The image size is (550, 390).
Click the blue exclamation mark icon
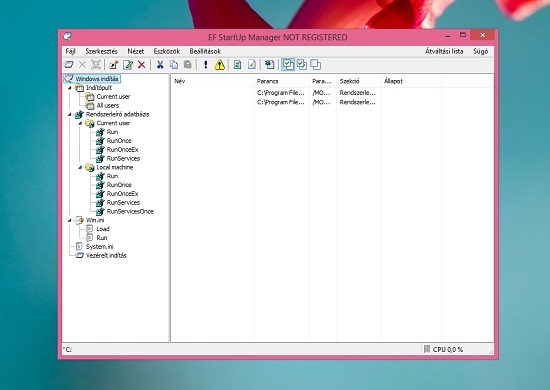206,65
